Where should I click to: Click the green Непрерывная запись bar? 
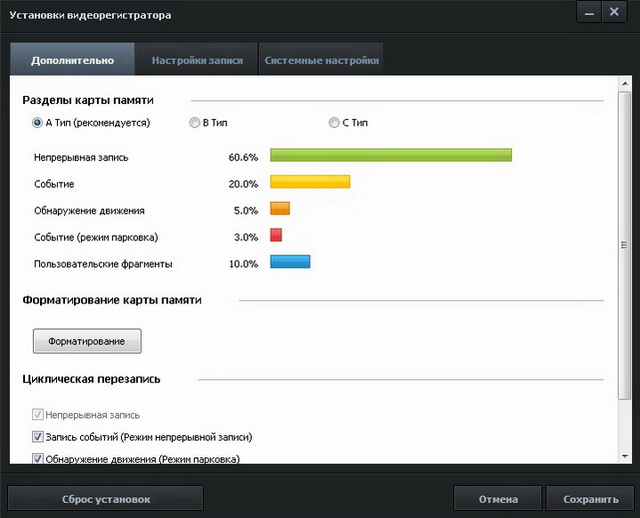tap(391, 155)
